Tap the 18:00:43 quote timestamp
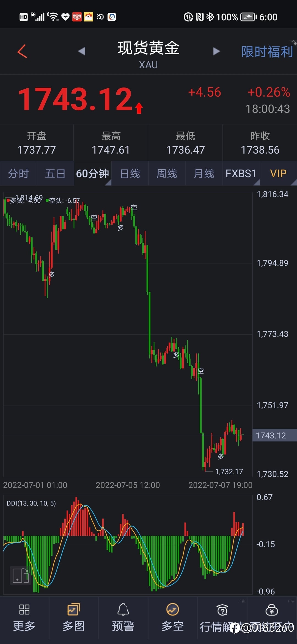 [x=268, y=109]
